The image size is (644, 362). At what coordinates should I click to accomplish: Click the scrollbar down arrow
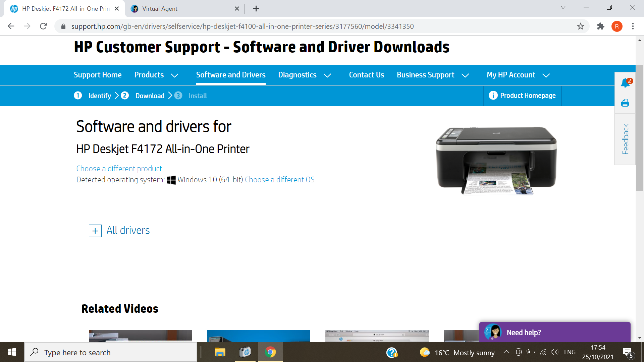tap(640, 338)
